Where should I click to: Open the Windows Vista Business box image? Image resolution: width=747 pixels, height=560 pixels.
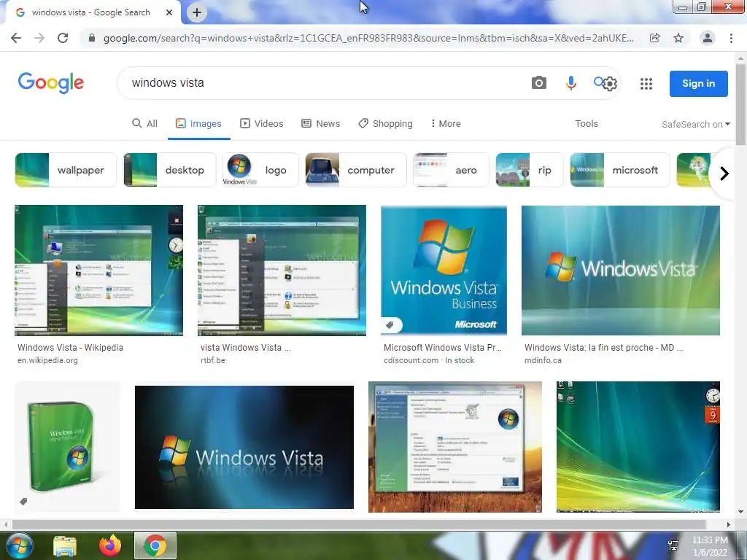(x=444, y=271)
